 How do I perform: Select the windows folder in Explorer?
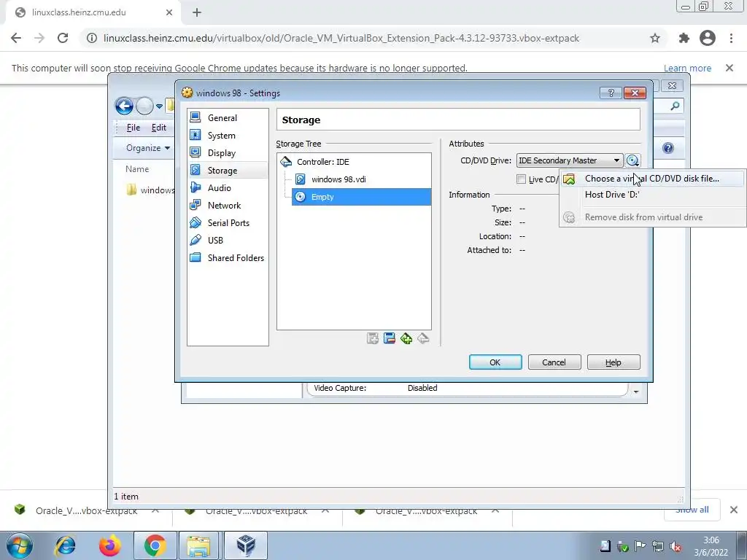pos(150,190)
